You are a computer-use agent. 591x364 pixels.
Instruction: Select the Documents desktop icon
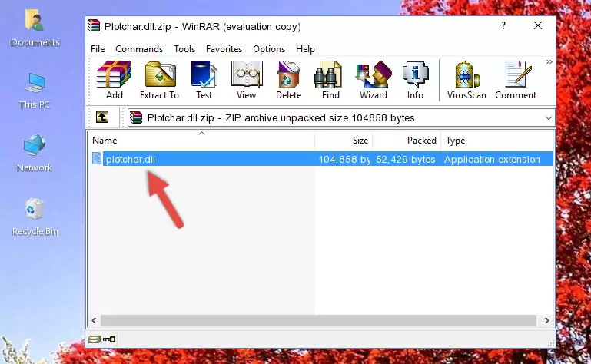pyautogui.click(x=35, y=28)
